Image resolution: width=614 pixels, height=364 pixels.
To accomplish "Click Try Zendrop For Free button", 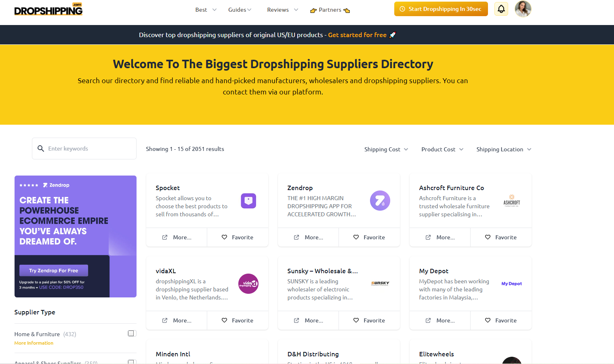I will 54,270.
